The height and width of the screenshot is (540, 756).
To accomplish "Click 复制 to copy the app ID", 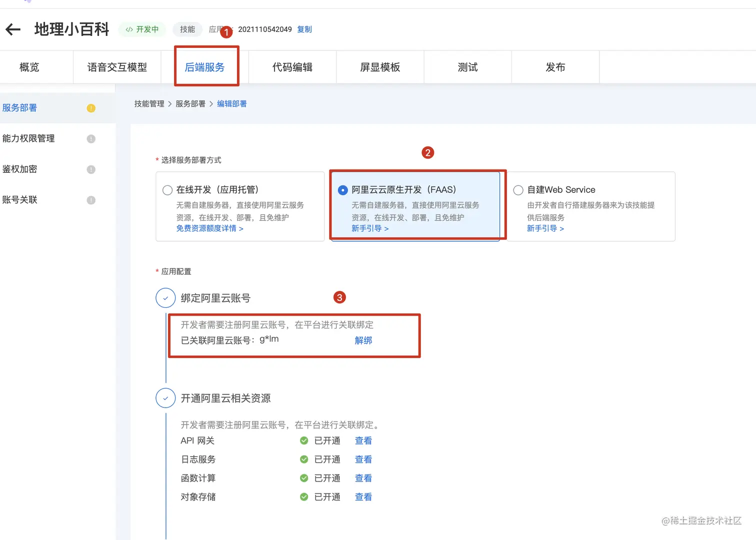I will [304, 29].
